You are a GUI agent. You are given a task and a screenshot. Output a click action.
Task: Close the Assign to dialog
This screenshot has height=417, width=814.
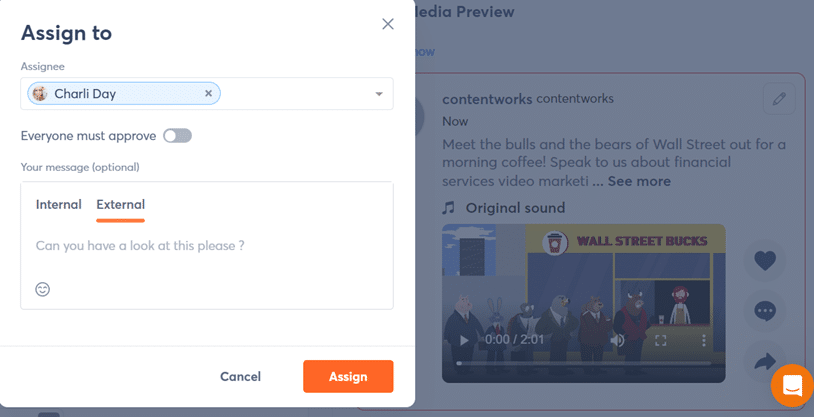[x=388, y=24]
